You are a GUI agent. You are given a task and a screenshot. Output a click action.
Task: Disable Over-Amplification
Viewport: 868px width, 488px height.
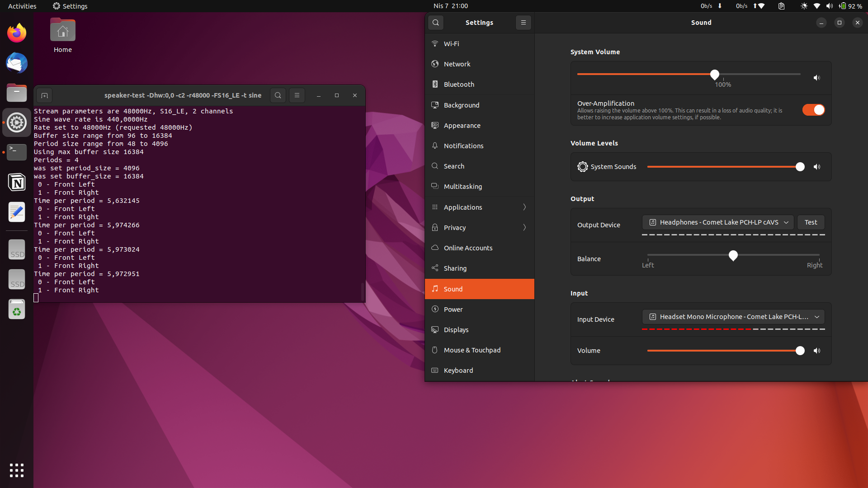[x=813, y=109]
